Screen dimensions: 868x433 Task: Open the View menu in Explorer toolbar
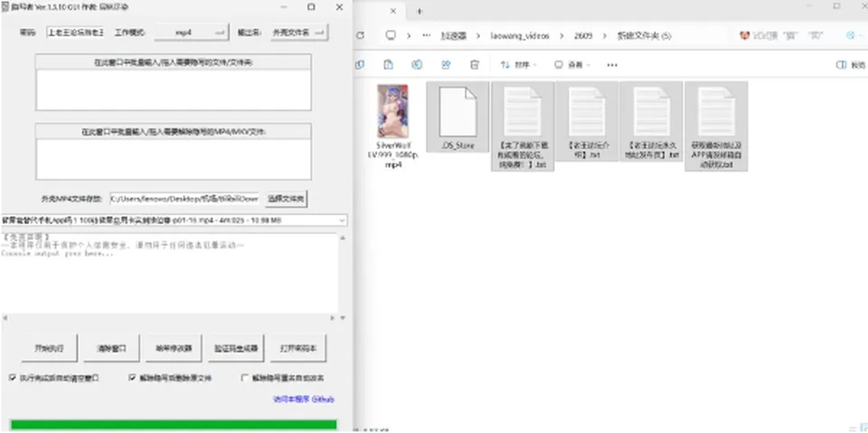571,65
